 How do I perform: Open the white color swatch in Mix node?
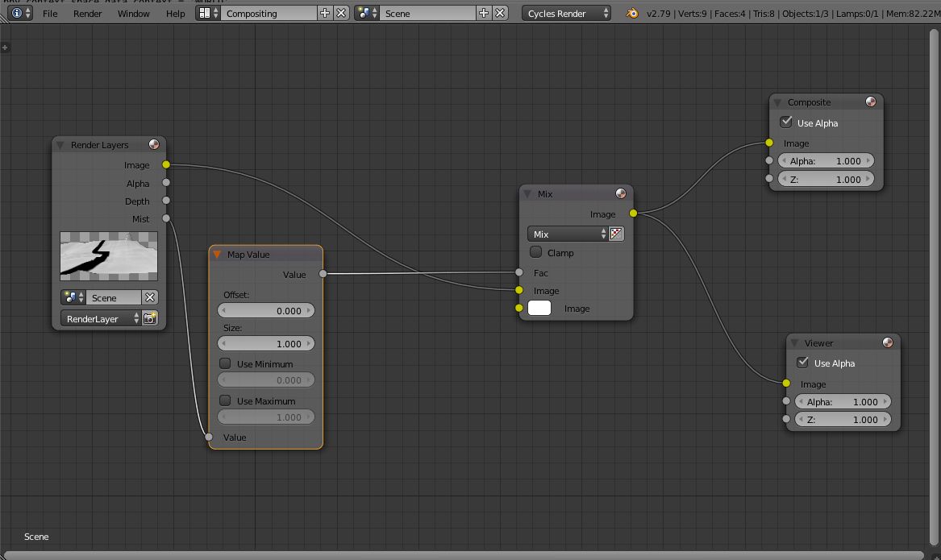[x=539, y=308]
